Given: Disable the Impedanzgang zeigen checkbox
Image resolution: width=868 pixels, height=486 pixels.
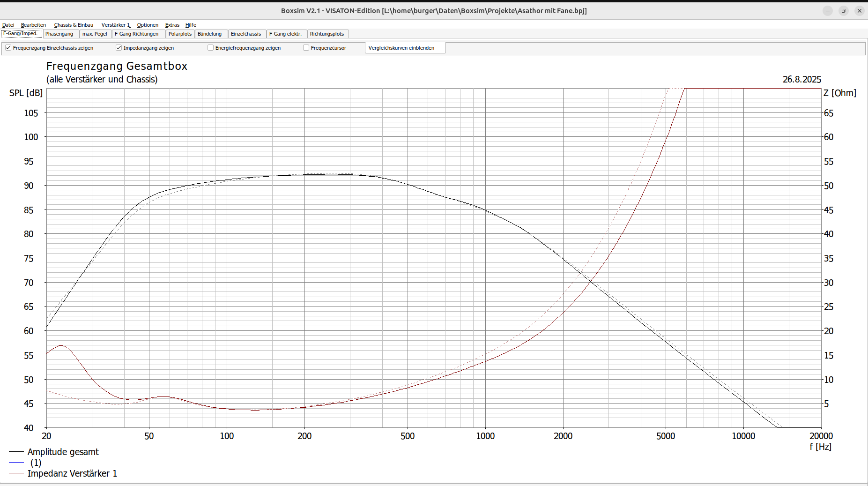Looking at the screenshot, I should coord(119,48).
